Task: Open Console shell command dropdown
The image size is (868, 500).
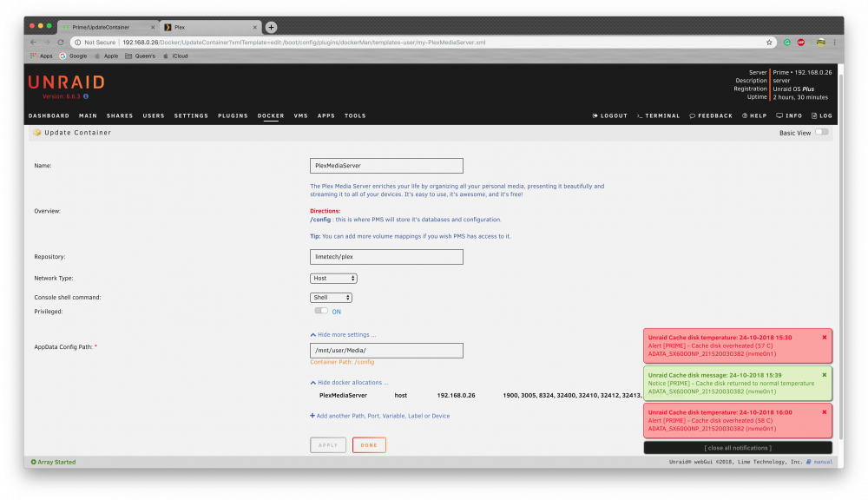Action: (331, 298)
